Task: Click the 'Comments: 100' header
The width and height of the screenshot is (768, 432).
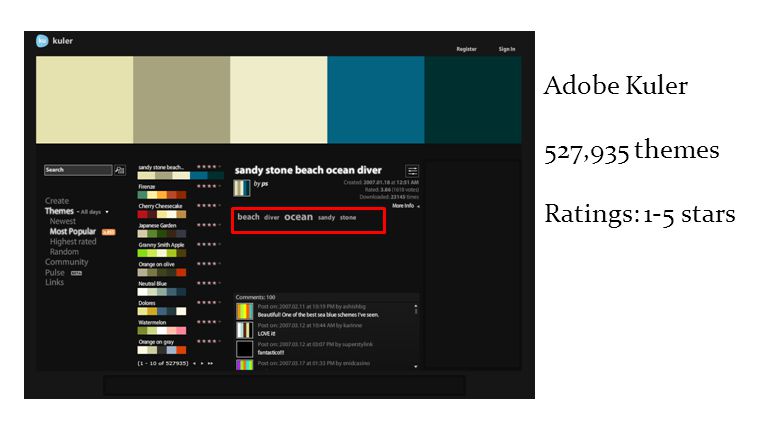Action: click(x=255, y=297)
